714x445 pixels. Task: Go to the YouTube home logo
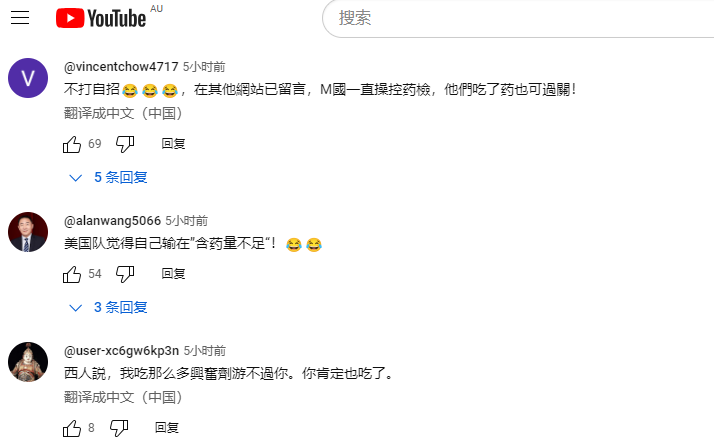101,18
